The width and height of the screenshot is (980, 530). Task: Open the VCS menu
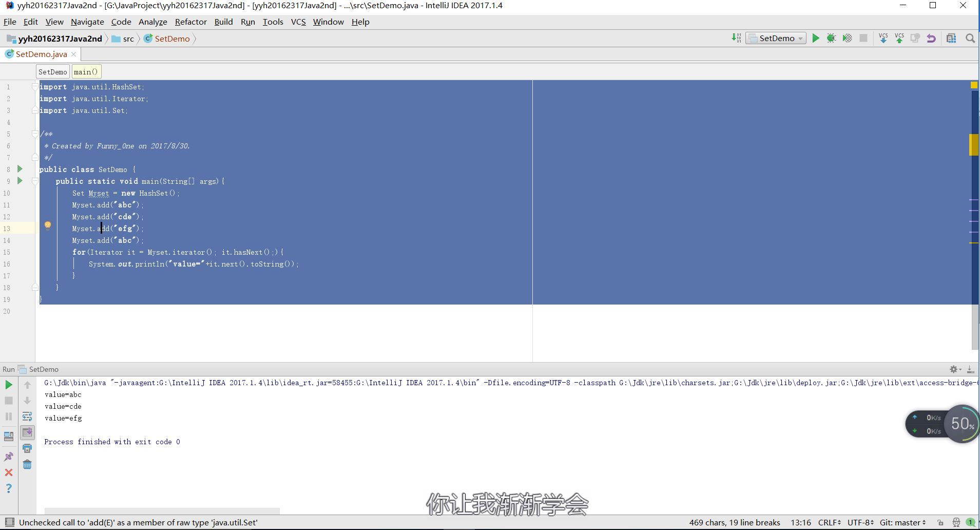click(298, 22)
